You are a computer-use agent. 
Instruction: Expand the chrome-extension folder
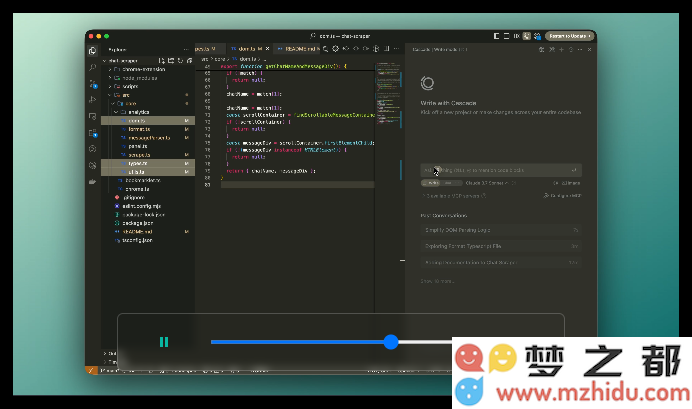tap(148, 69)
